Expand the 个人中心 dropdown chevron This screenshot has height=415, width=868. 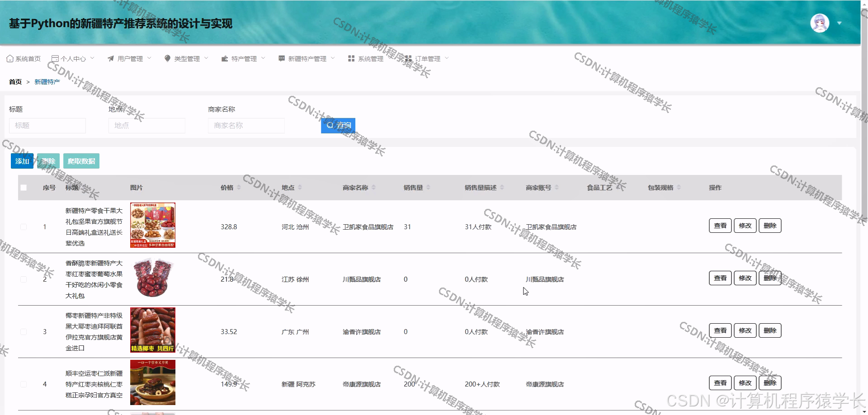[x=92, y=58]
